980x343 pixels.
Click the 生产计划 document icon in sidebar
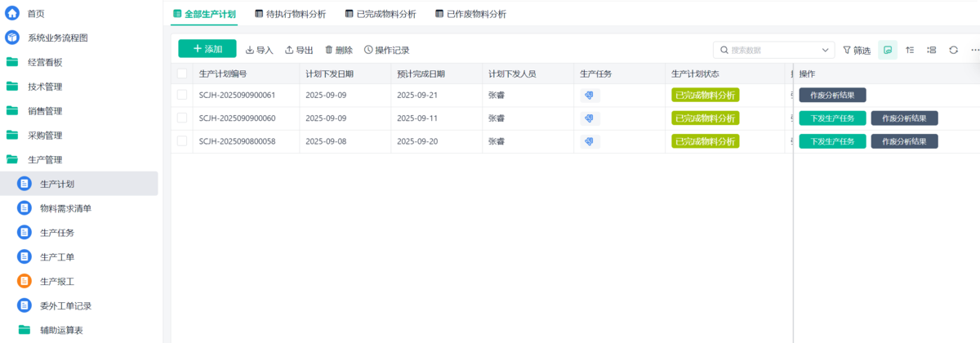point(24,184)
